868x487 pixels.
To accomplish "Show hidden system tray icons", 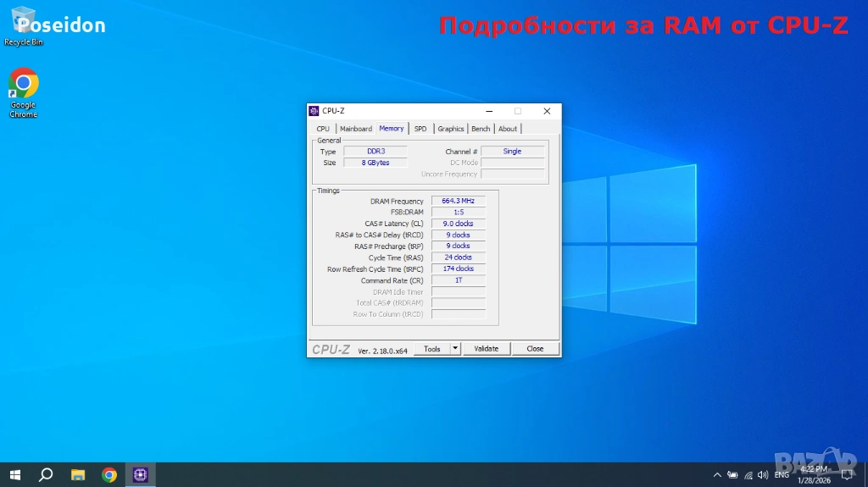I will 718,475.
